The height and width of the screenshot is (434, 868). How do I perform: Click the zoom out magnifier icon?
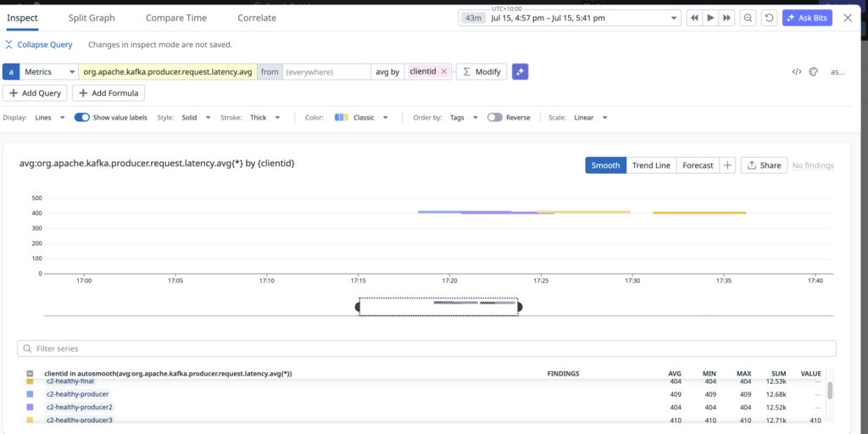click(x=748, y=18)
